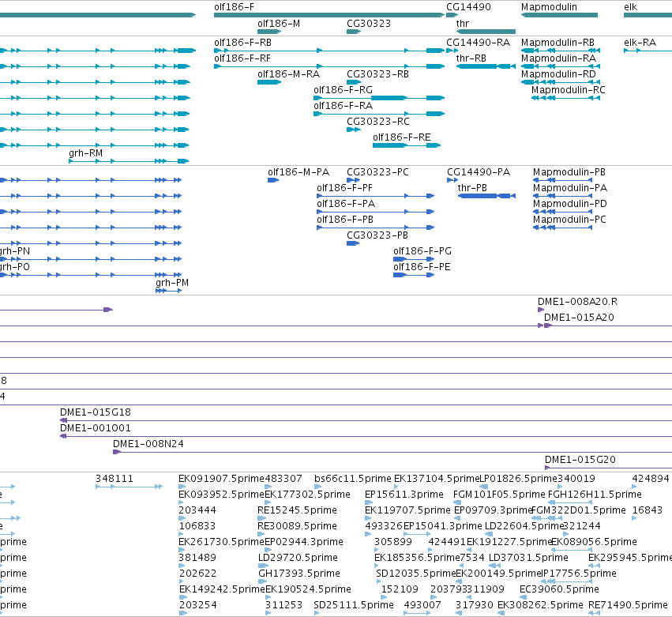Screen dimensions: 672x617
Task: Select protein olf186-F-PF
Action: 375,196
